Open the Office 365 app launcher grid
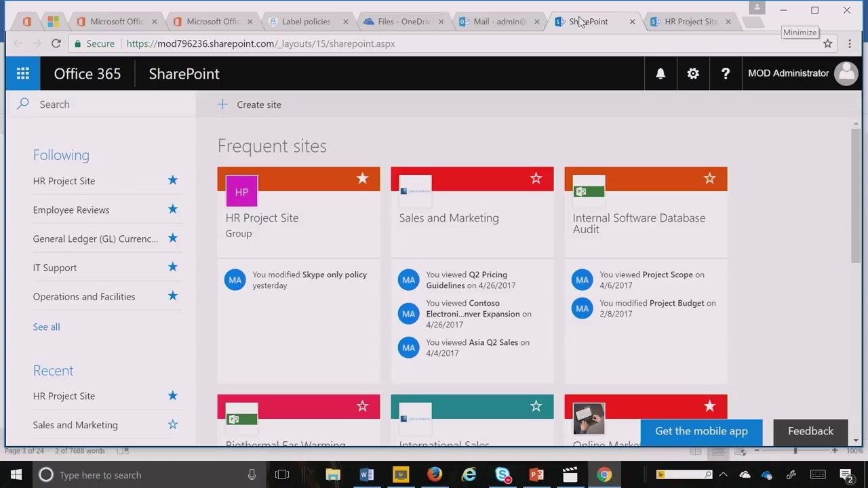This screenshot has height=488, width=868. tap(22, 73)
